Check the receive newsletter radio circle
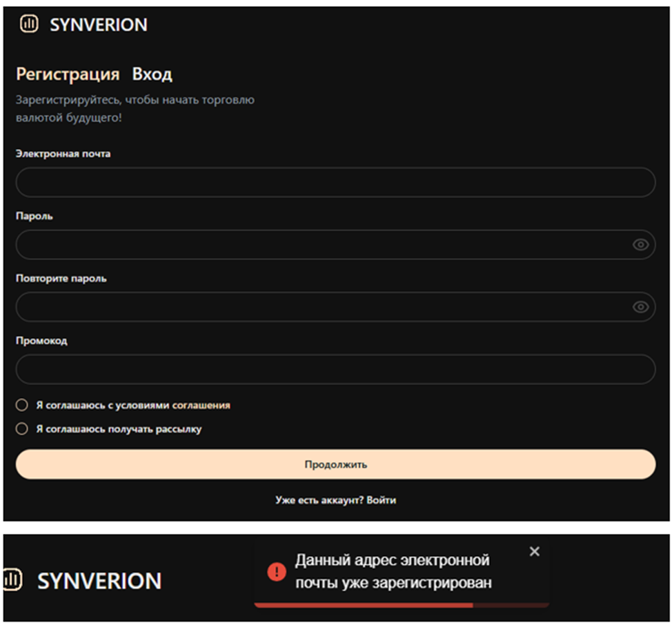 22,429
